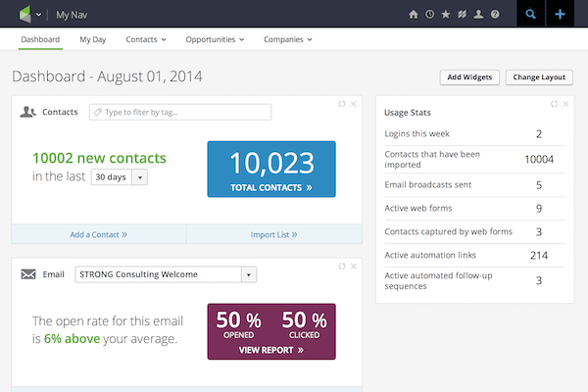The height and width of the screenshot is (392, 588).
Task: Focus the filter by tag input field
Action: click(180, 112)
